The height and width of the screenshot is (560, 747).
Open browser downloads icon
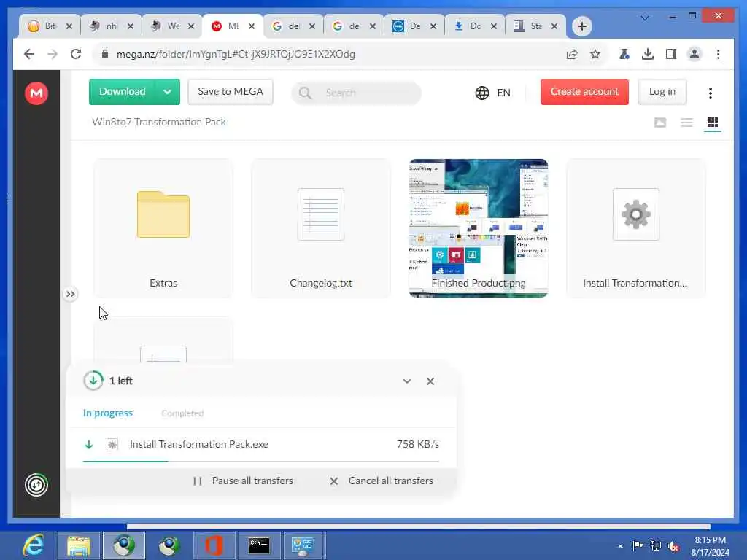tap(648, 54)
